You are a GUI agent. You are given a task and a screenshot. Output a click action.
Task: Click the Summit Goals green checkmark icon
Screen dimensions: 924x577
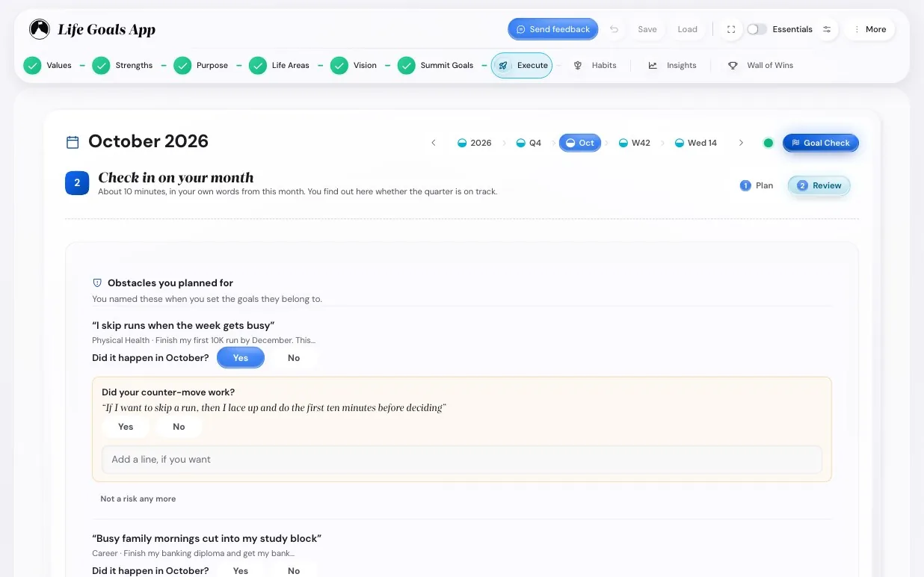click(406, 65)
